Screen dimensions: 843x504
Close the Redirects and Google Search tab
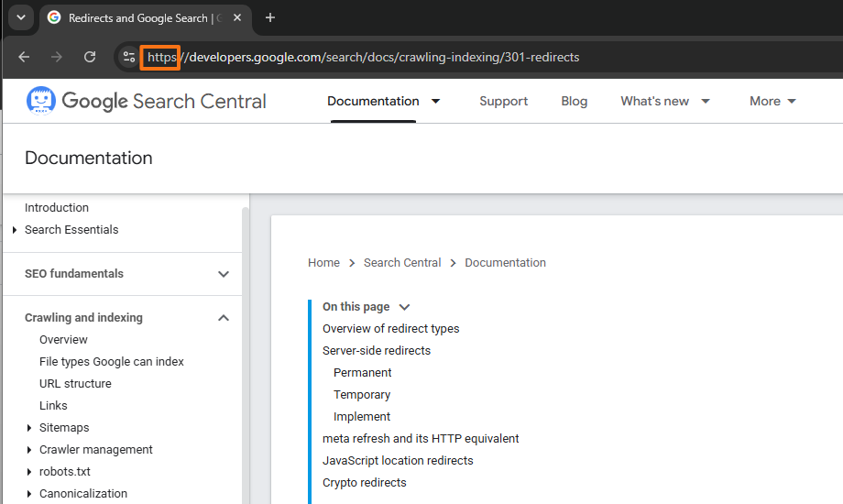(x=237, y=17)
